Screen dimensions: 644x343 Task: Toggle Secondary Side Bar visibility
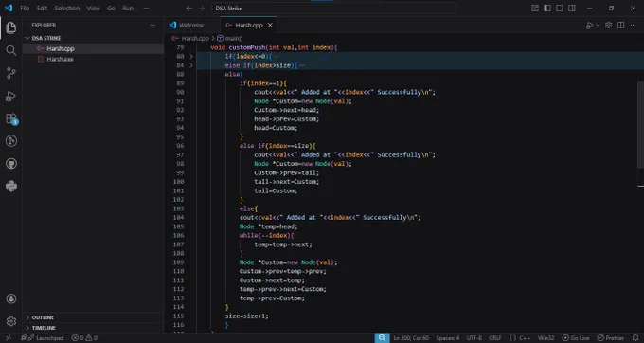572,9
